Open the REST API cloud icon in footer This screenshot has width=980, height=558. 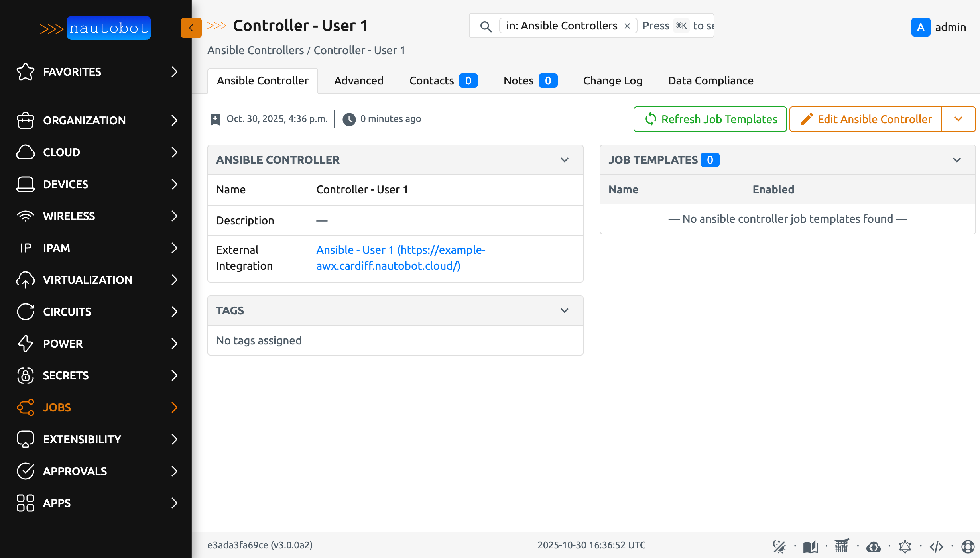pos(874,545)
